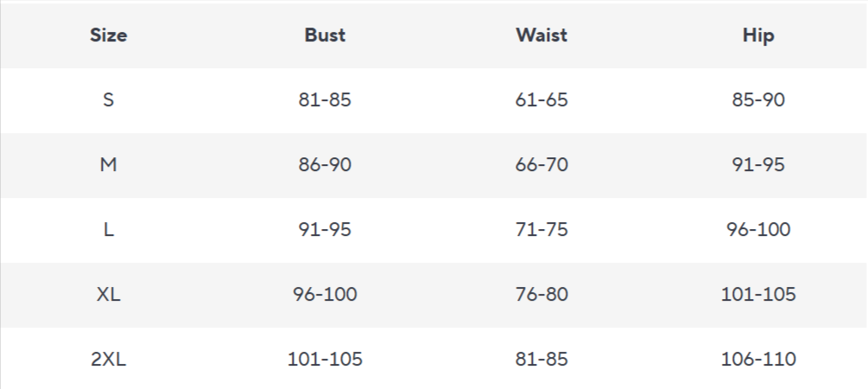Click the S size row label
Viewport: 868px width, 389px height.
(108, 100)
